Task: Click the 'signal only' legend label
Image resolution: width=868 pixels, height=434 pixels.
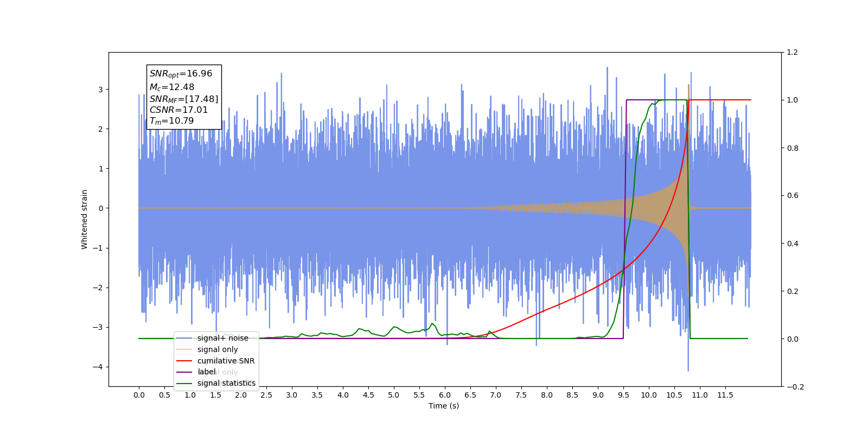Action: [218, 349]
